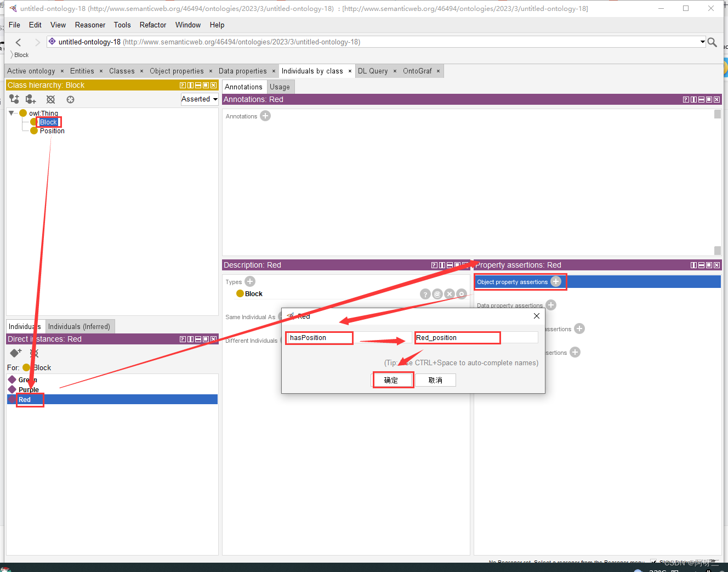Switch to the OntoGraf tab
Viewport: 728px width, 572px height.
(x=417, y=71)
